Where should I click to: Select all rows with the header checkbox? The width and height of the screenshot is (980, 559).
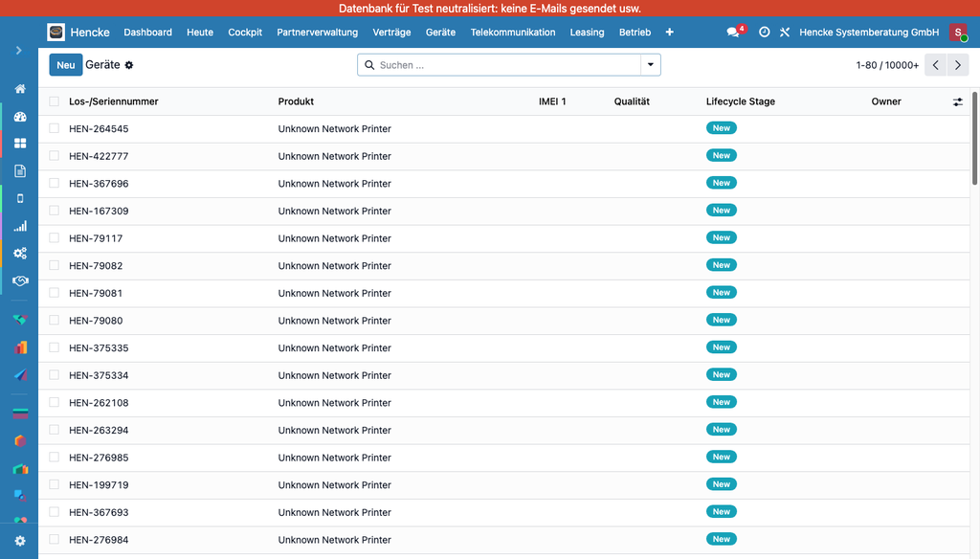coord(55,101)
